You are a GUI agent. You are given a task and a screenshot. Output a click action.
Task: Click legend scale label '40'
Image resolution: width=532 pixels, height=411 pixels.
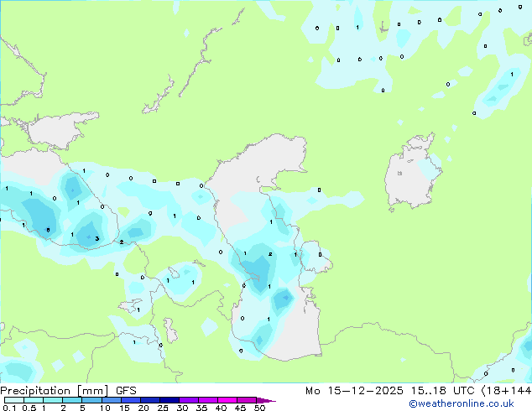(x=221, y=408)
